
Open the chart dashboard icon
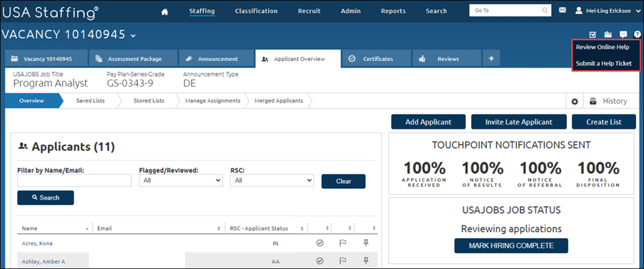(x=608, y=34)
